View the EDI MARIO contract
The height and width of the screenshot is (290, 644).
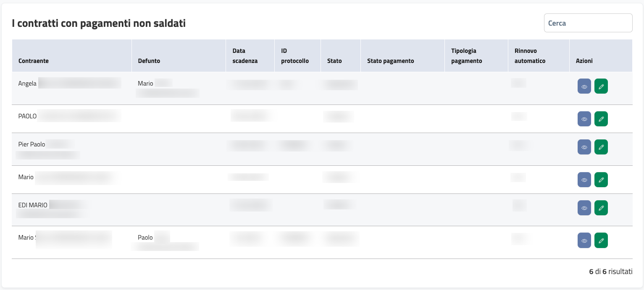click(x=584, y=208)
